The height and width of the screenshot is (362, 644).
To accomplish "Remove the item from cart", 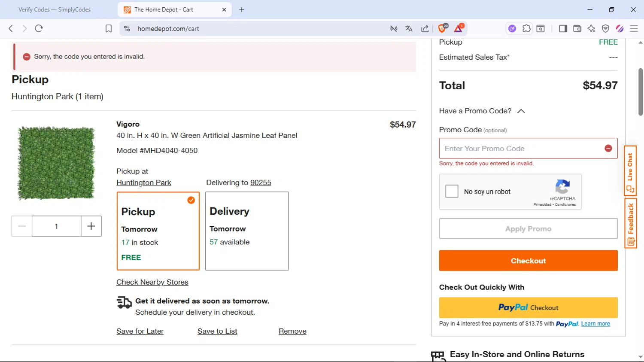I will pos(292,331).
